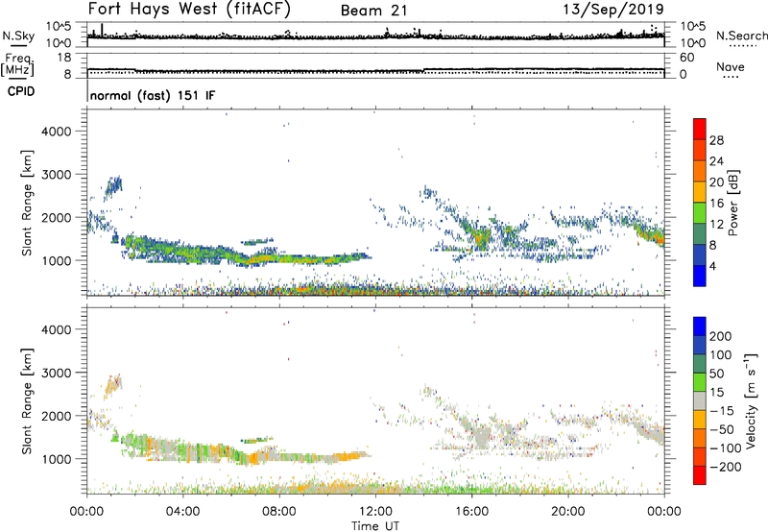
Task: Click the 12:00 time tick label
Action: coord(375,512)
